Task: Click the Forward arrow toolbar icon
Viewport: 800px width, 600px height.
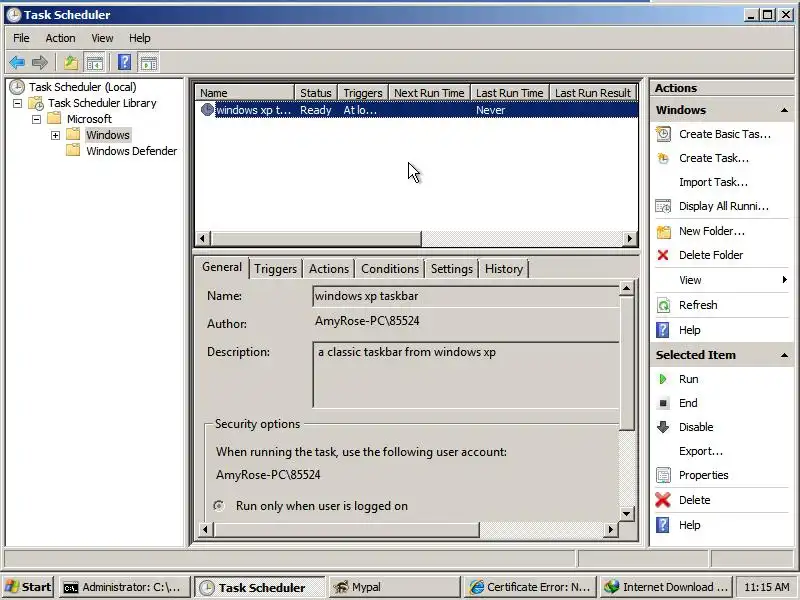Action: tap(40, 63)
